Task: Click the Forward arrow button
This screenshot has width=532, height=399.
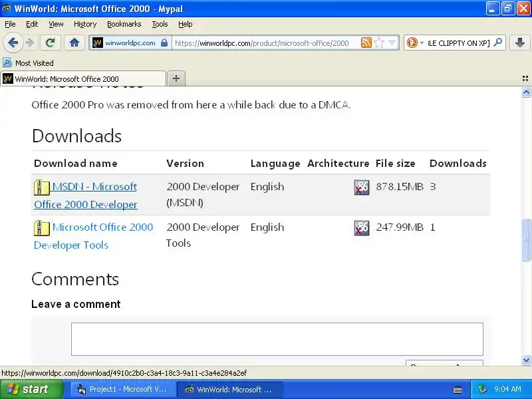Action: click(30, 43)
